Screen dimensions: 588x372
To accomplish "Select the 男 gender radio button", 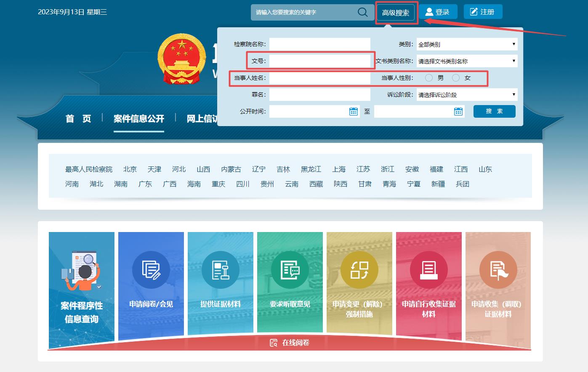I will [x=429, y=77].
